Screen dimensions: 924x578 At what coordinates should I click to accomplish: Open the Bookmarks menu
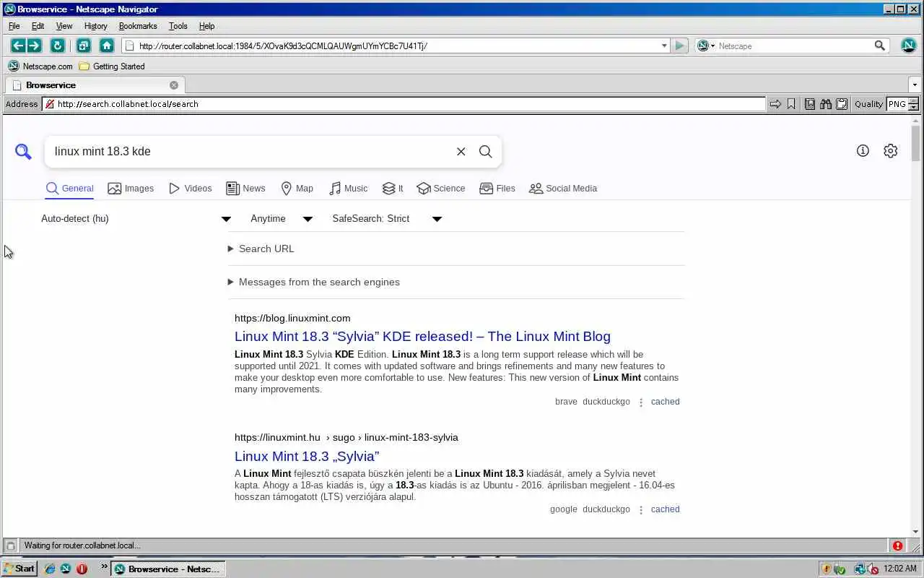point(138,26)
